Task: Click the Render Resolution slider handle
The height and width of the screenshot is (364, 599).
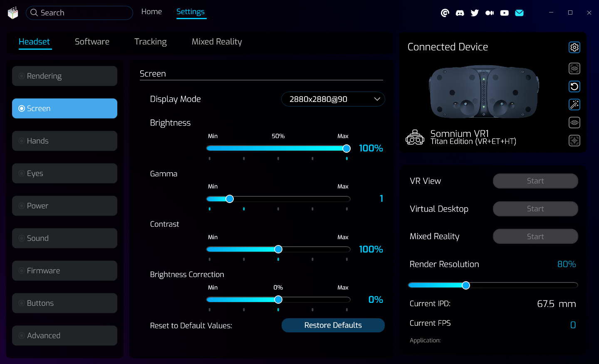Action: click(466, 285)
